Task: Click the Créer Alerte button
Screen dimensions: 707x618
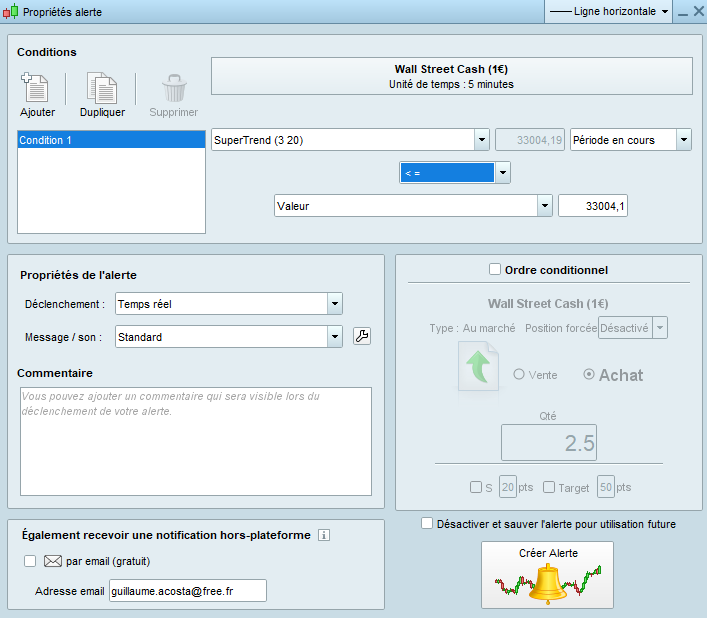Action: [547, 575]
